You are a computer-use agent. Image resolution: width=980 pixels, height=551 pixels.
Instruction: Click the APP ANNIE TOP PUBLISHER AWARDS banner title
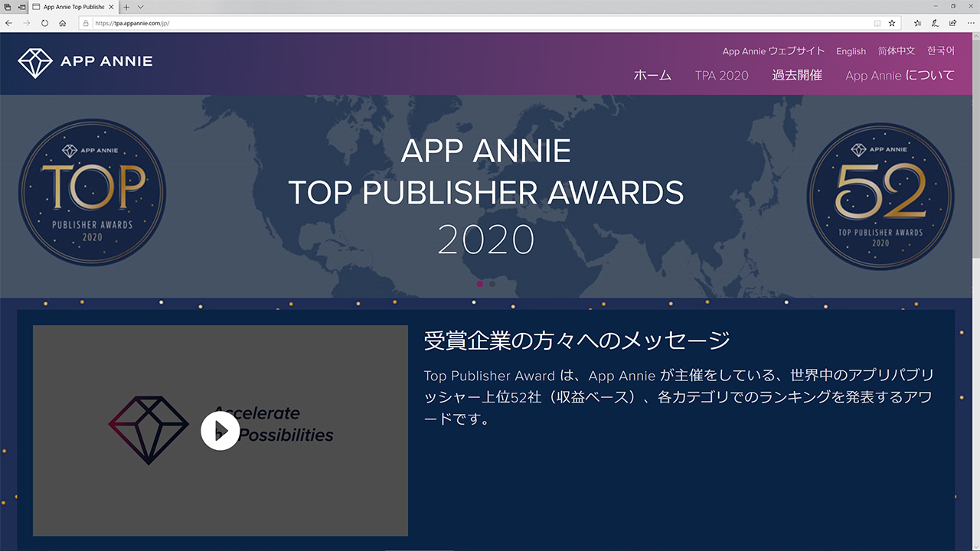click(486, 195)
